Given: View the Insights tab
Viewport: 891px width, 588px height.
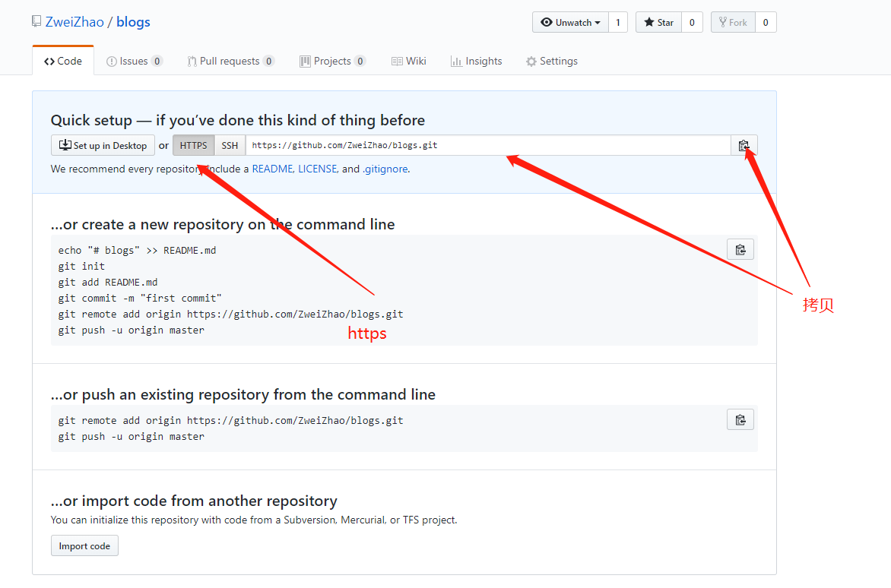Looking at the screenshot, I should pyautogui.click(x=477, y=61).
